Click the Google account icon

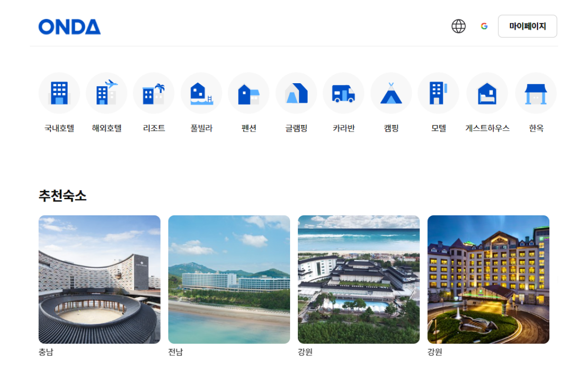pyautogui.click(x=484, y=26)
